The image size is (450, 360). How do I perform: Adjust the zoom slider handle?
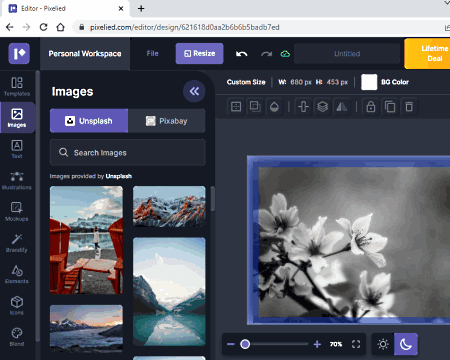245,344
